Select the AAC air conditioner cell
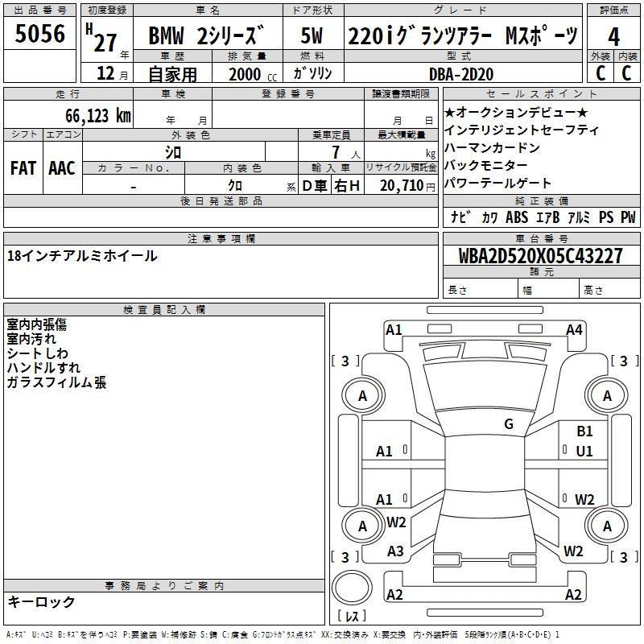 click(x=62, y=168)
